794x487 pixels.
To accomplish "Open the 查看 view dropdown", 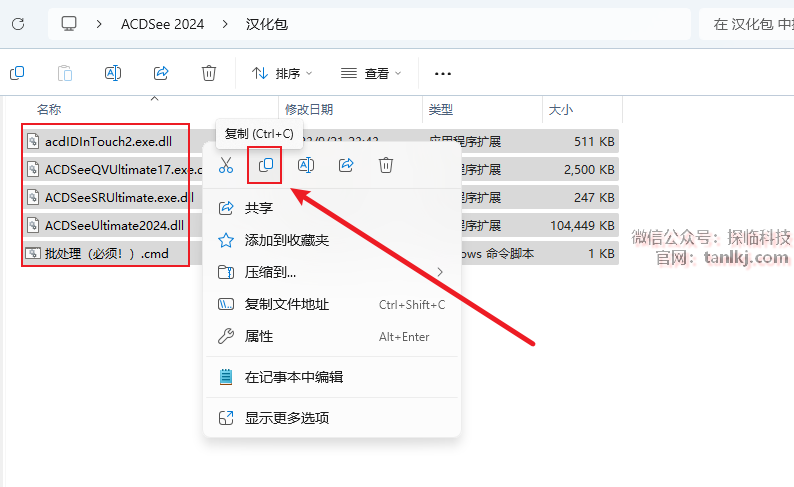I will (371, 73).
